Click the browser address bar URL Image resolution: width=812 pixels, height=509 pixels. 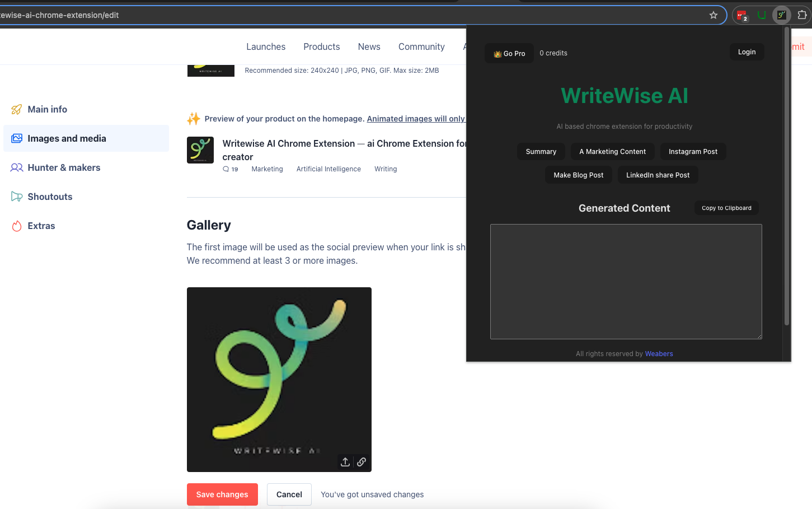(x=59, y=15)
